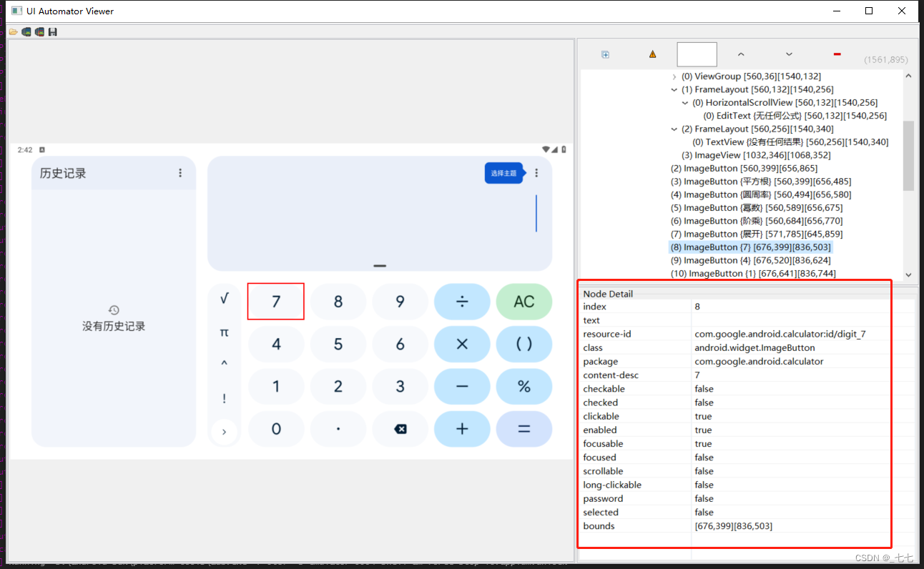Go to next search result with down chevron
The width and height of the screenshot is (924, 569).
coord(789,54)
